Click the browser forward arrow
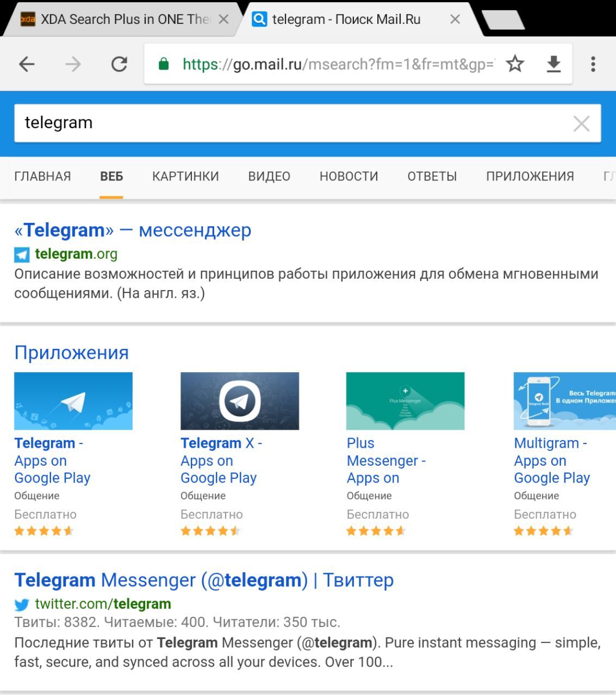The image size is (616, 695). tap(72, 64)
